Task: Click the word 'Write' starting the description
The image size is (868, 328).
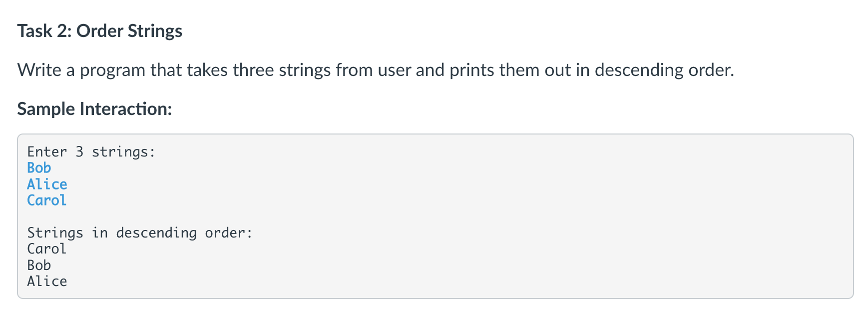Action: (39, 70)
